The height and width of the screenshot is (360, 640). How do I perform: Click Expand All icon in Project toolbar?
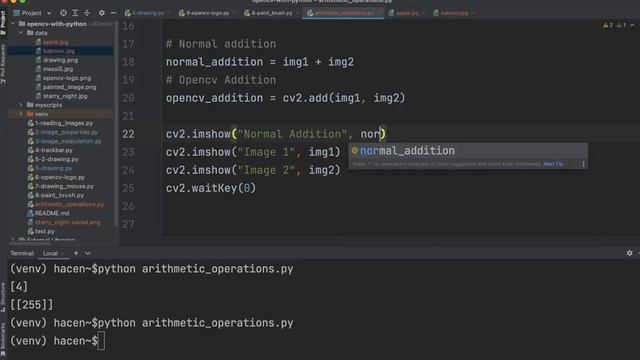pyautogui.click(x=75, y=13)
